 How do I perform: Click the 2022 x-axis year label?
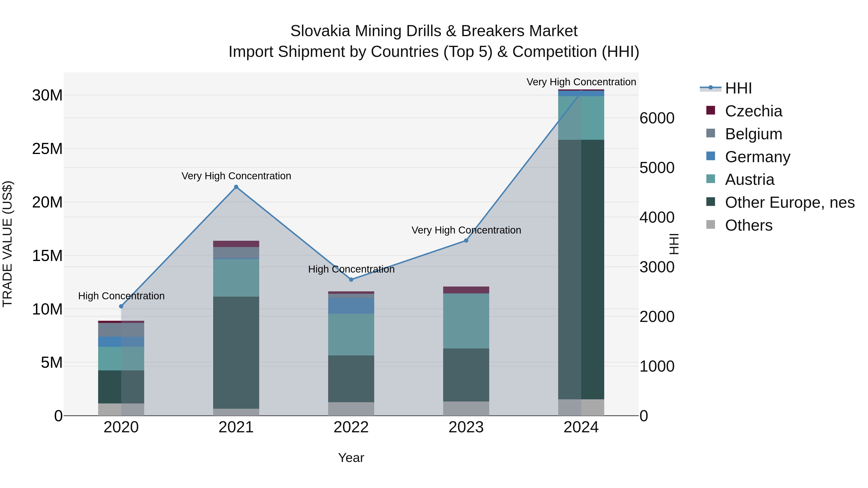[351, 427]
